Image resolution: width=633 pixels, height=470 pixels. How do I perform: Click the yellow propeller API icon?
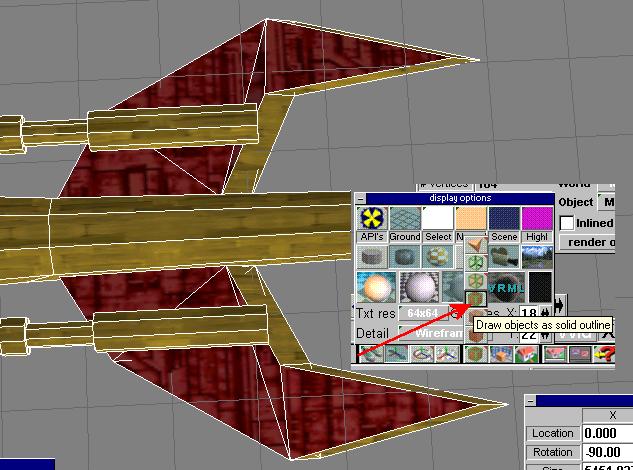(373, 217)
